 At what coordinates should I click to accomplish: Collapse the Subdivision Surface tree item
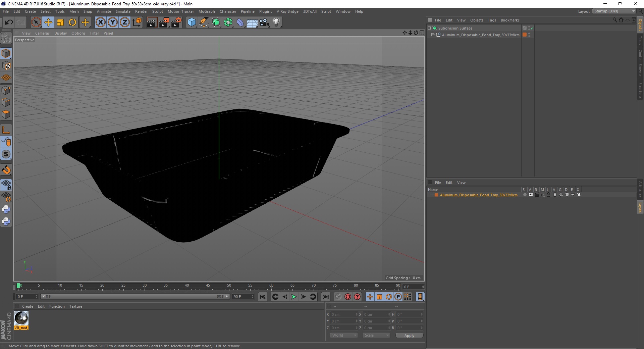pos(429,28)
